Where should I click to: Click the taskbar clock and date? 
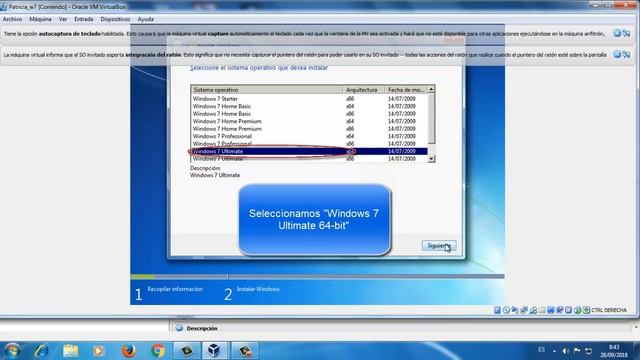click(613, 351)
